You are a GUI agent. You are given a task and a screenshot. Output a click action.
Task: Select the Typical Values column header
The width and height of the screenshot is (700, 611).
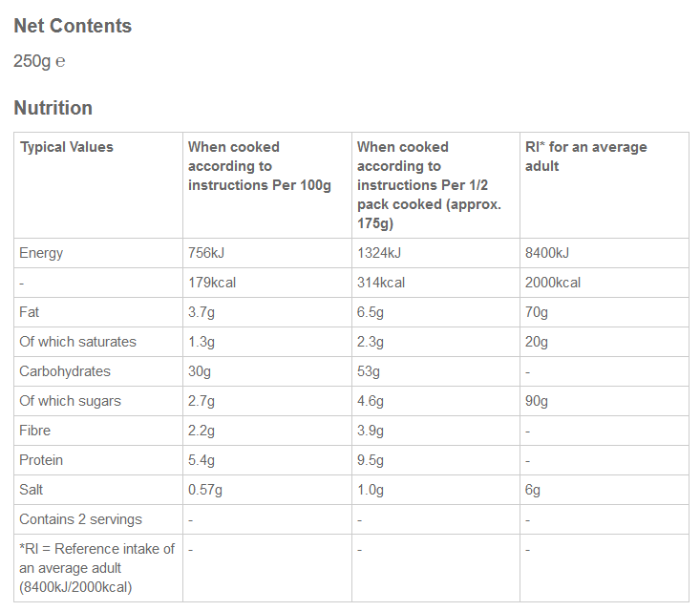(x=67, y=147)
